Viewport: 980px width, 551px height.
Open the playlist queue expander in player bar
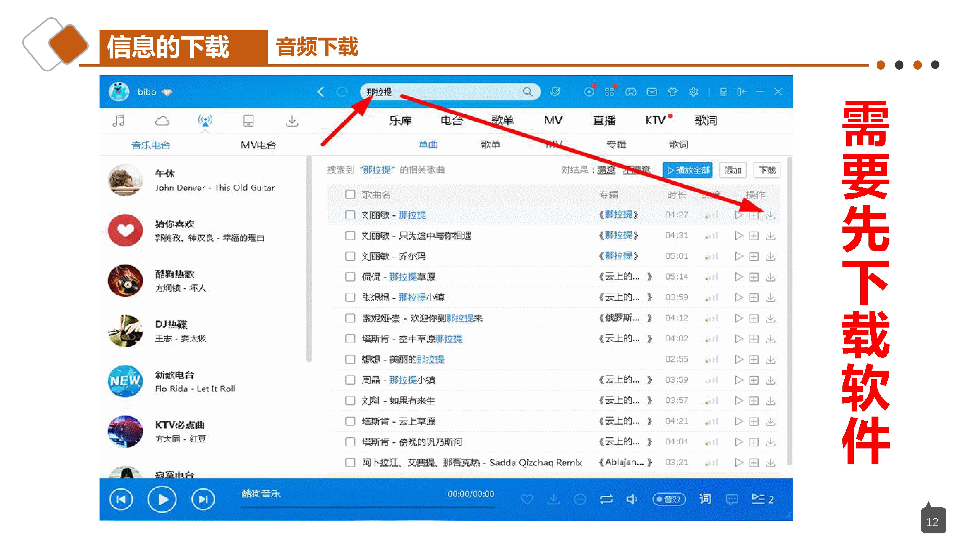tap(762, 499)
